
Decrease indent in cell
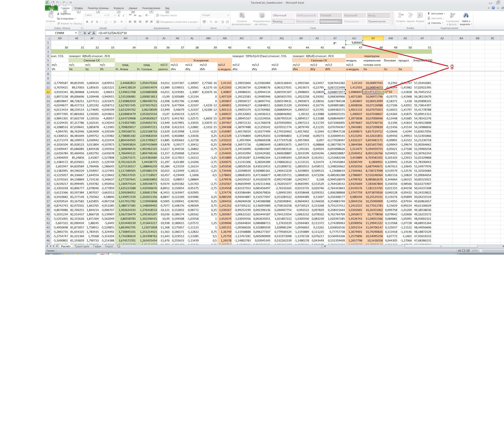[147, 22]
